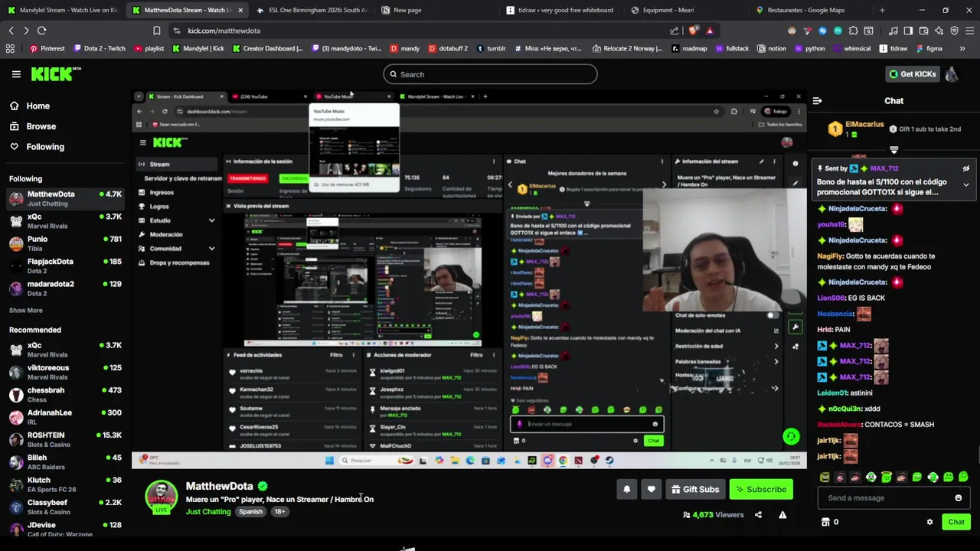Open the Just Chatting category link
This screenshot has height=551, width=980.
point(208,512)
